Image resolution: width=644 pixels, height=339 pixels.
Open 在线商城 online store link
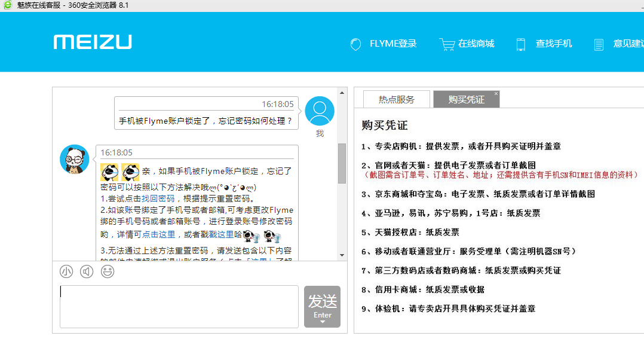pyautogui.click(x=477, y=44)
